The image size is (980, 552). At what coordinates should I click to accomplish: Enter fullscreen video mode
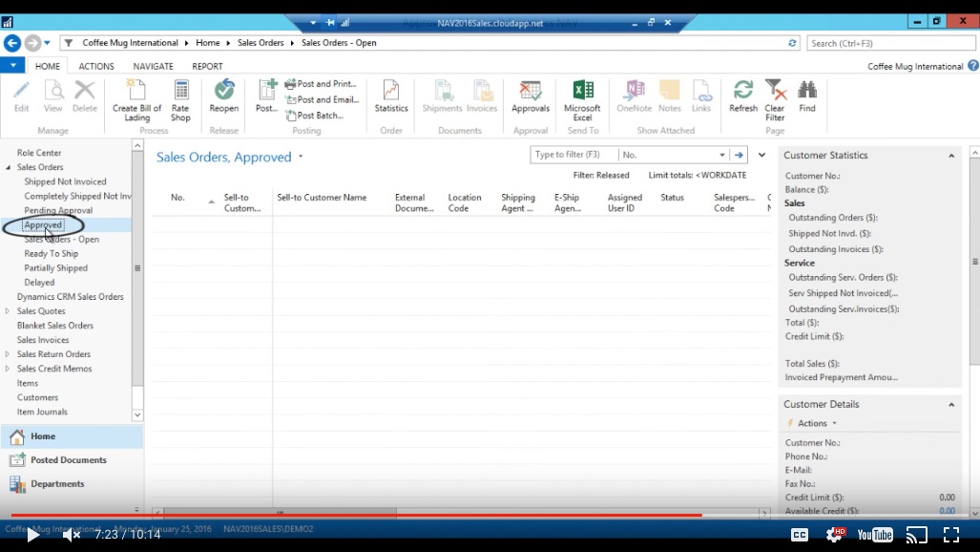tap(951, 535)
